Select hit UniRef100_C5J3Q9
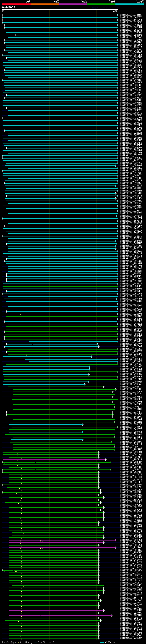 click(131, 32)
